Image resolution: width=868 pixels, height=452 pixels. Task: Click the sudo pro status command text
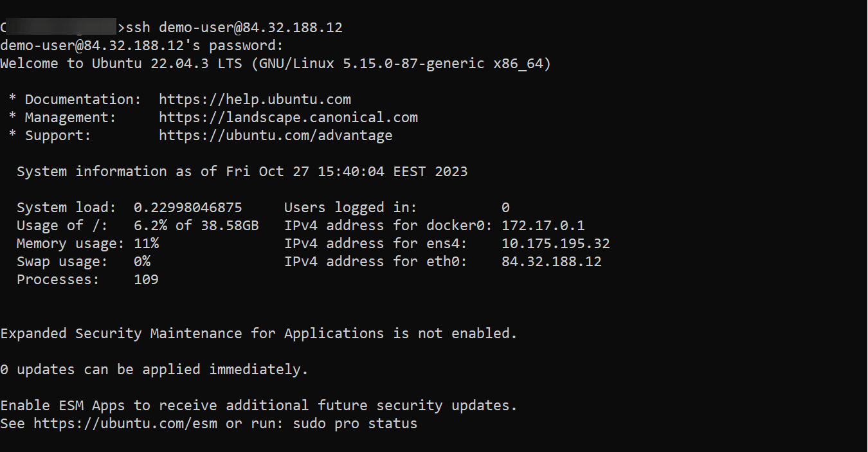355,424
